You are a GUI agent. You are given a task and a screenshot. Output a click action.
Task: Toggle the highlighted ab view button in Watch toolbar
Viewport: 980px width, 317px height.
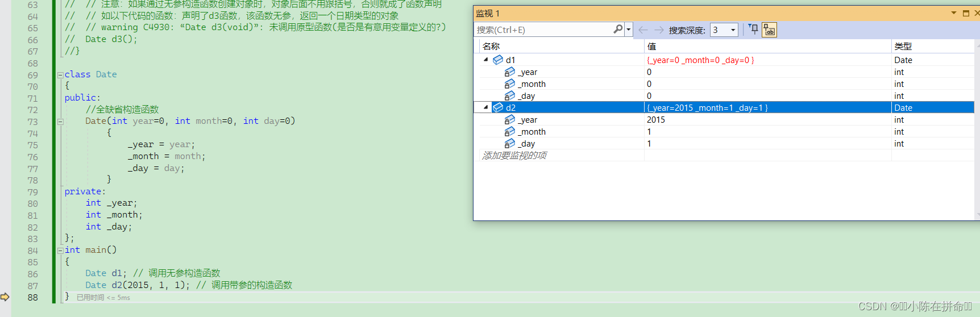[x=769, y=30]
